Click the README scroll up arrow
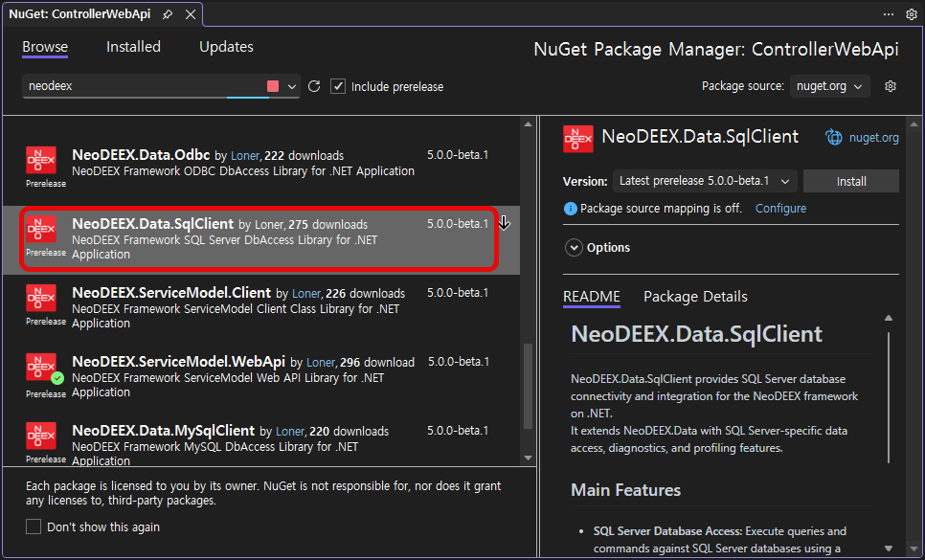The height and width of the screenshot is (560, 925). pos(889,319)
